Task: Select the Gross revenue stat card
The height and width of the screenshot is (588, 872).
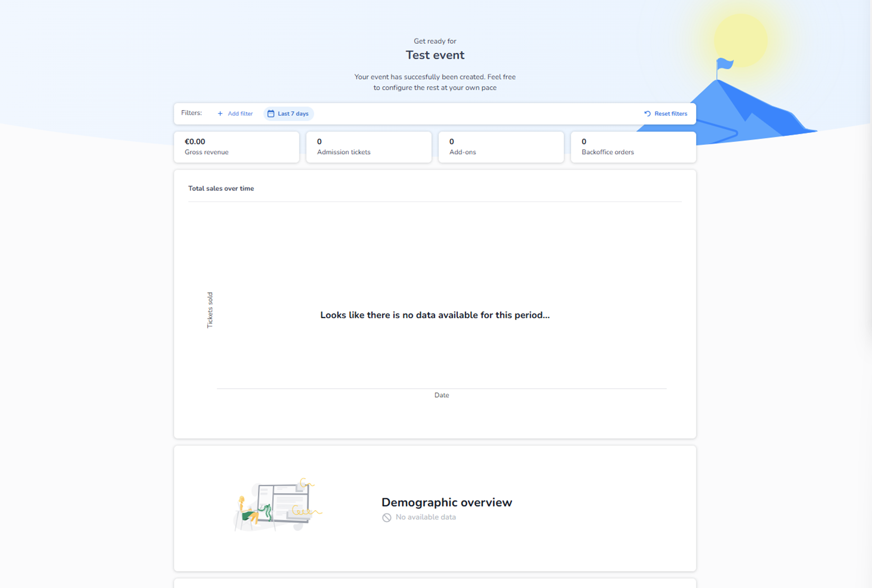Action: [x=237, y=147]
